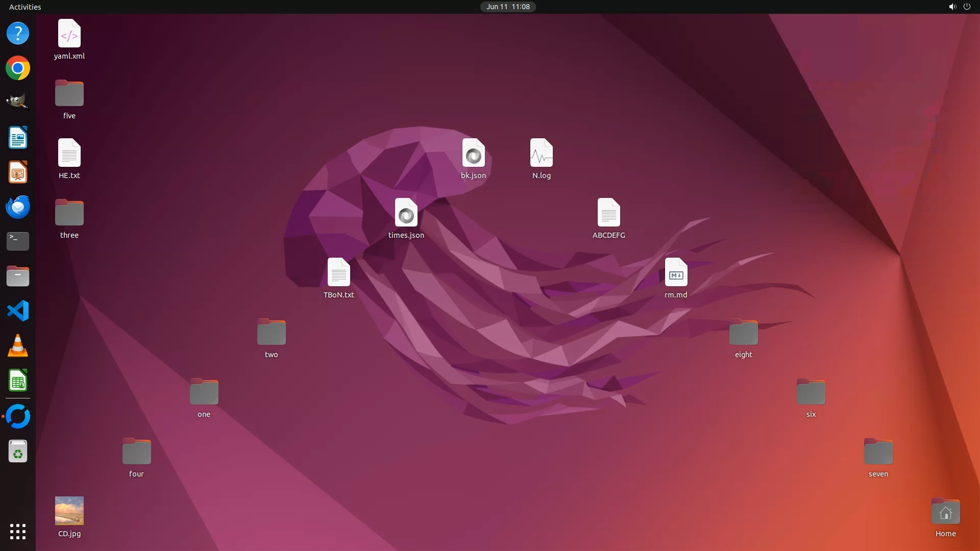Open Google Chrome from the dock
This screenshot has width=980, height=551.
pyautogui.click(x=18, y=68)
